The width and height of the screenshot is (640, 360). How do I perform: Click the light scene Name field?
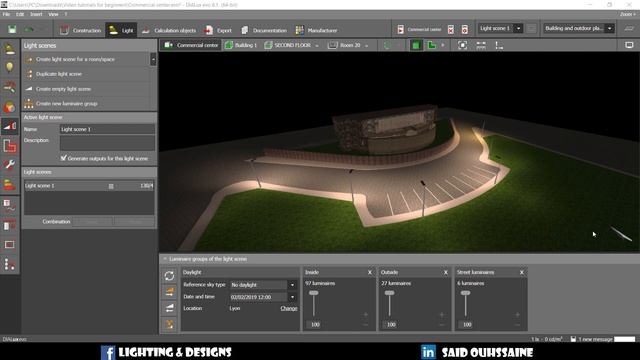[x=107, y=129]
